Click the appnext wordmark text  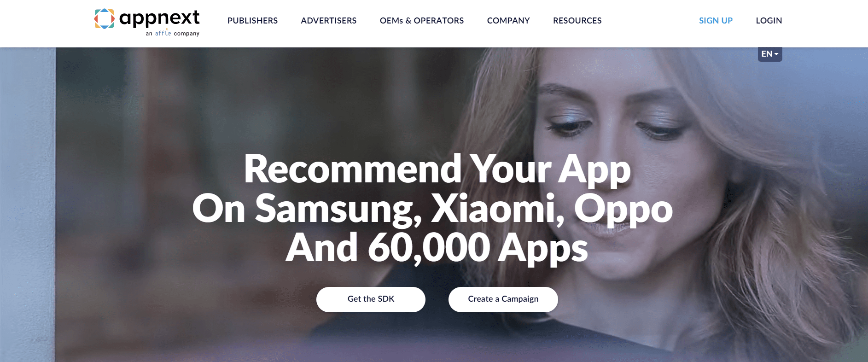[159, 18]
